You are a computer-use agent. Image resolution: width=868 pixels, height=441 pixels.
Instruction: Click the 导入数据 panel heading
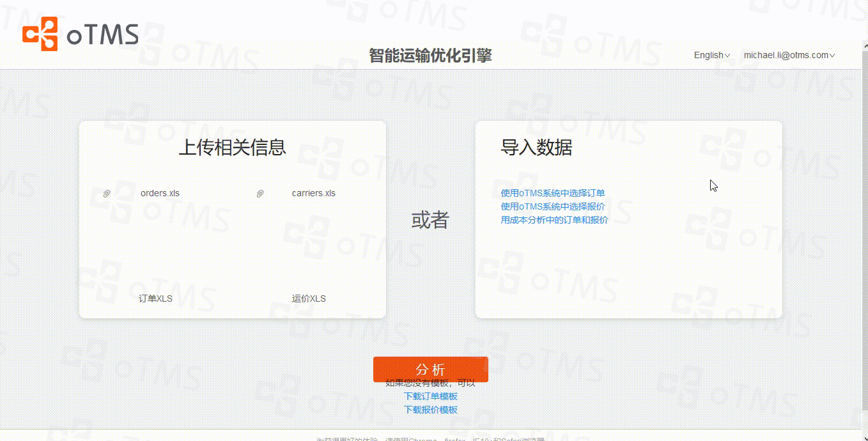(536, 148)
